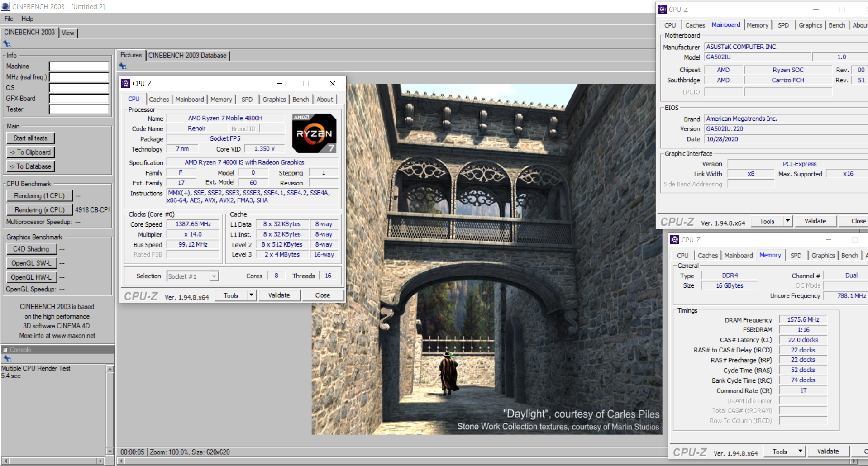Click the Tester input field

point(79,109)
